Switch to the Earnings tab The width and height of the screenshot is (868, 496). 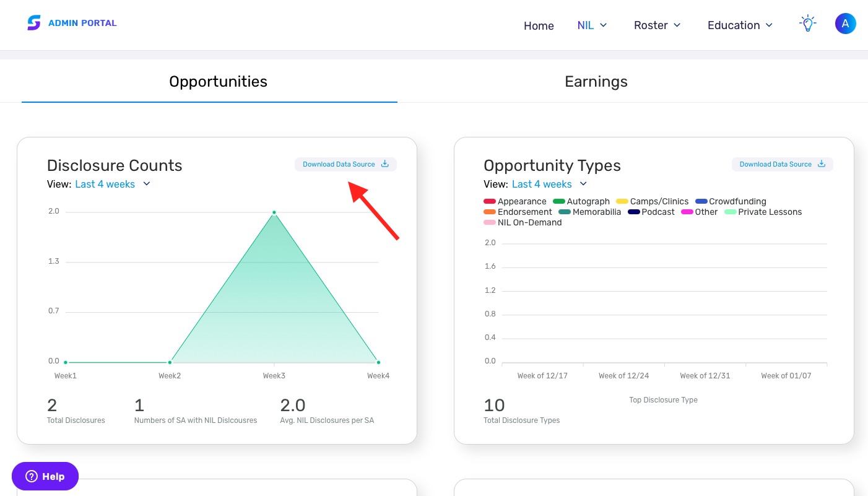(596, 82)
